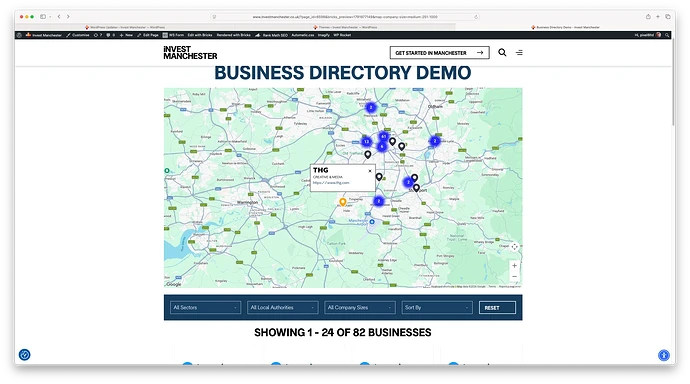This screenshot has width=690, height=384.
Task: Click the updates count in admin bar
Action: [x=98, y=35]
